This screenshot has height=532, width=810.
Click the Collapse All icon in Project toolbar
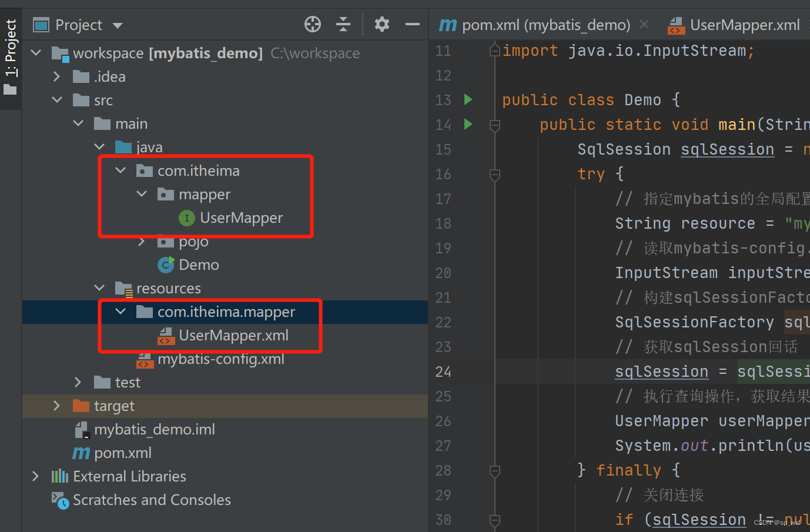pyautogui.click(x=343, y=24)
